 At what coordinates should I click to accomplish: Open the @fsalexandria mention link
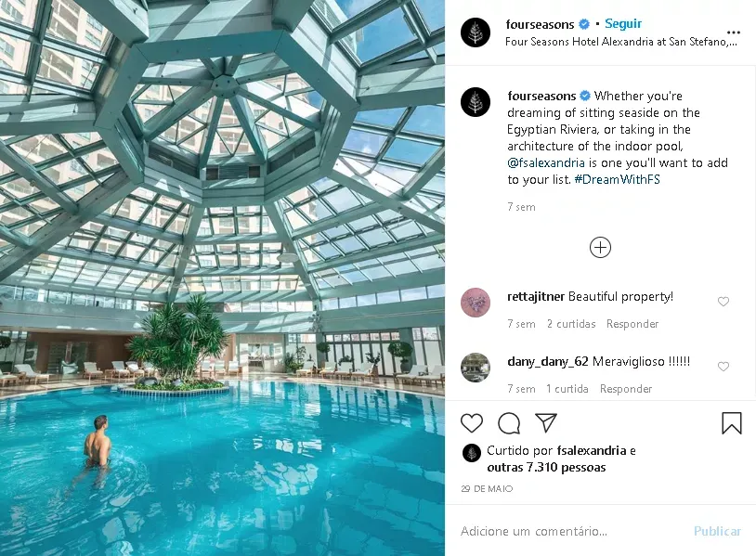point(546,162)
